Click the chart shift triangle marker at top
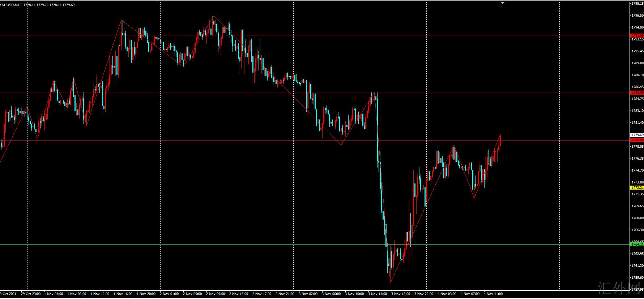Viewport: 644px width, 299px height. 503,3
